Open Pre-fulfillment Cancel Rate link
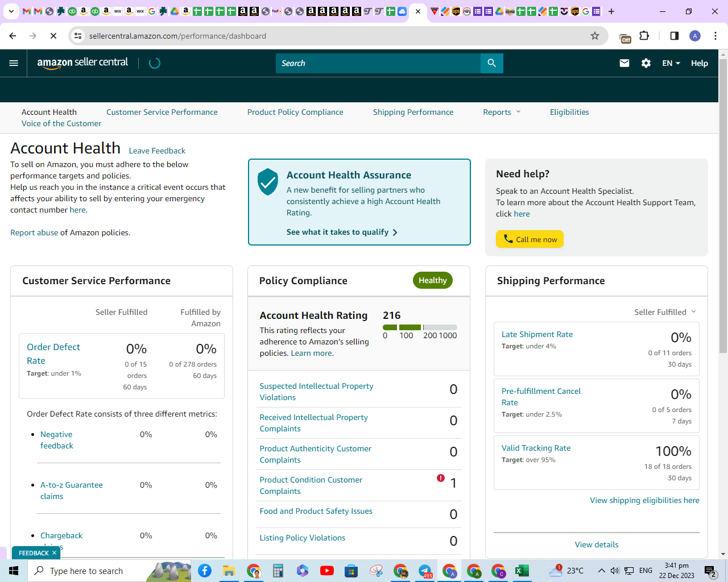This screenshot has height=582, width=728. [541, 397]
